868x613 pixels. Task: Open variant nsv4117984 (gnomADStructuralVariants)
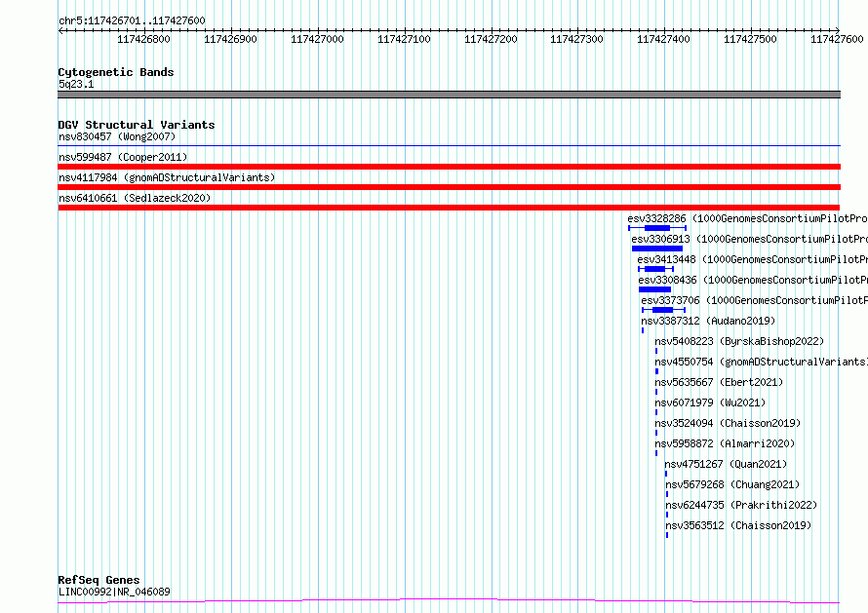167,177
